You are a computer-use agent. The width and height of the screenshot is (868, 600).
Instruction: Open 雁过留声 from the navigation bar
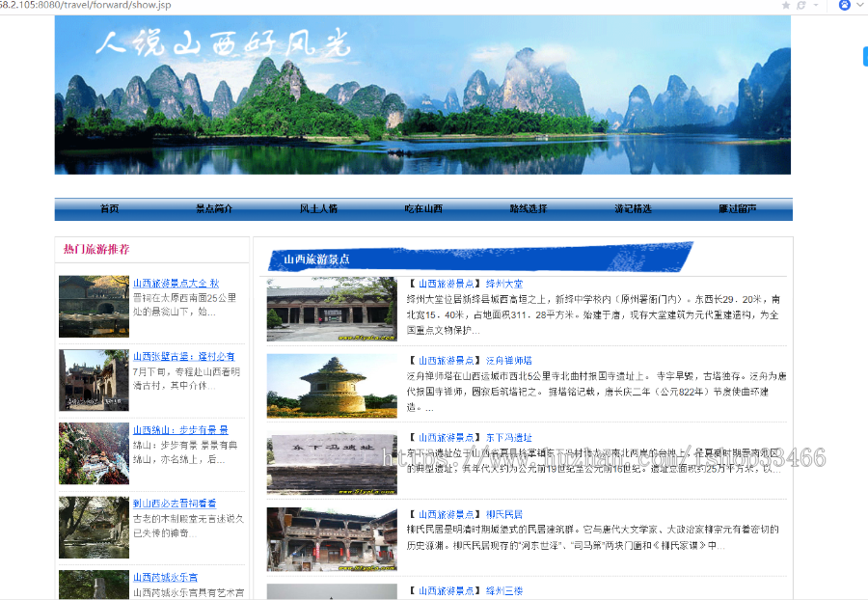(x=738, y=208)
